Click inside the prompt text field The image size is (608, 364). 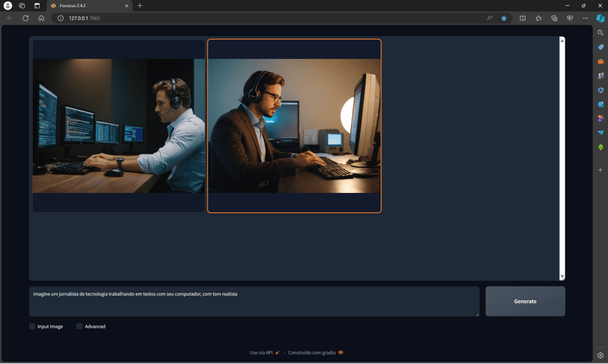[254, 301]
